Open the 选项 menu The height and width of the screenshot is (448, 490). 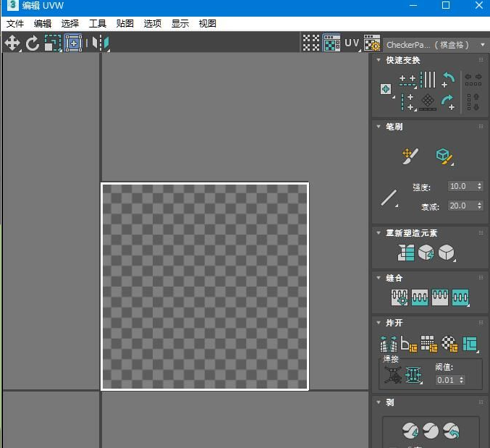click(153, 24)
